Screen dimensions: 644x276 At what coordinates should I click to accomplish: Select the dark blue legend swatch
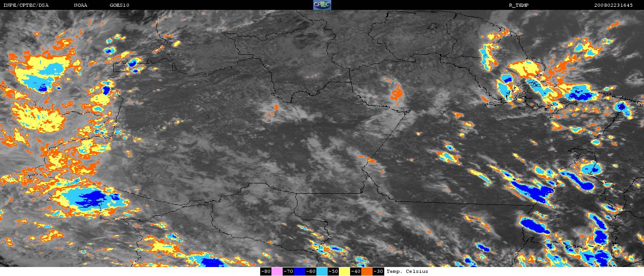(x=299, y=272)
